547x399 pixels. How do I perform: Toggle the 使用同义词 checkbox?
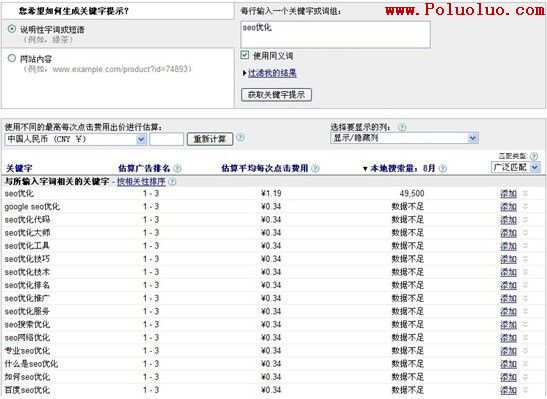point(245,55)
